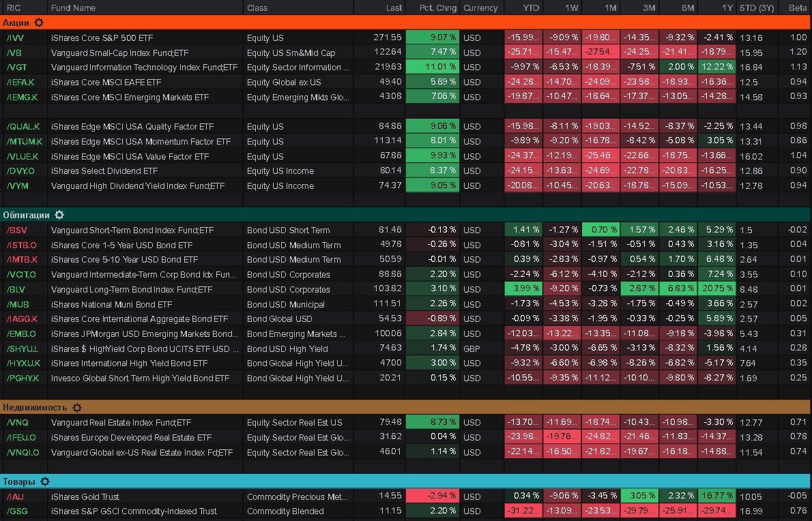Open the /VNQI.O ticker link
812x521 pixels.
[x=23, y=453]
